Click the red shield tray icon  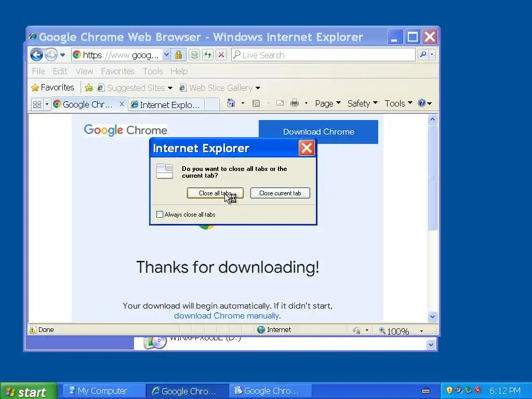tap(478, 390)
